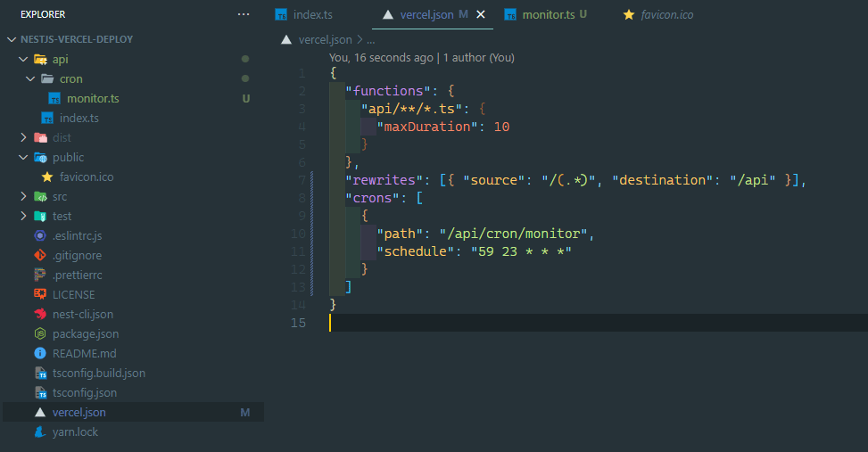The image size is (868, 452).
Task: Select vercel.json in explorer tree
Action: [x=133, y=412]
